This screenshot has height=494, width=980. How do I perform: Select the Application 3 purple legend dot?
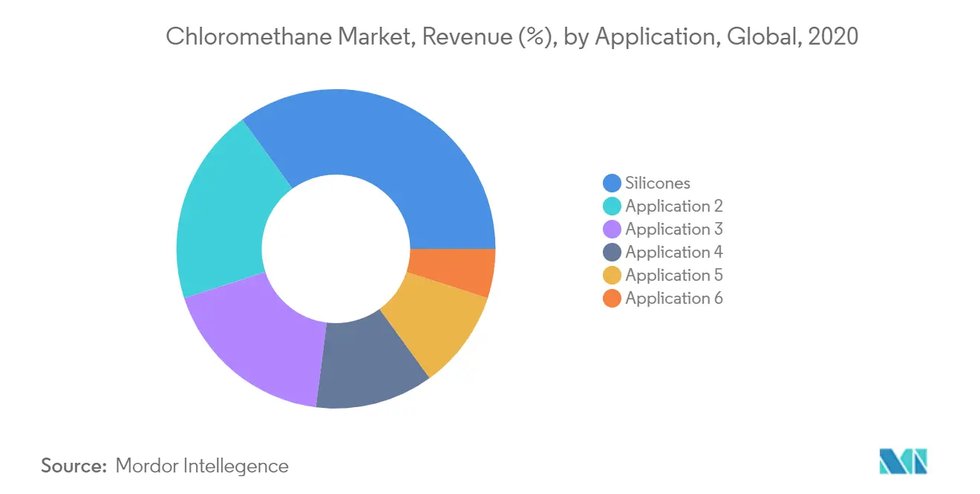[x=612, y=230]
